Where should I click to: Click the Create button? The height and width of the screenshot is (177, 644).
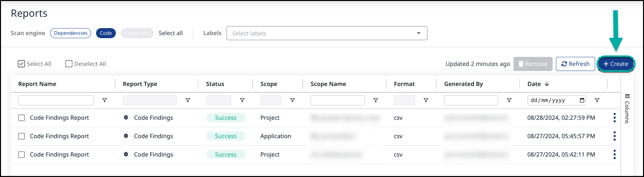tap(616, 64)
